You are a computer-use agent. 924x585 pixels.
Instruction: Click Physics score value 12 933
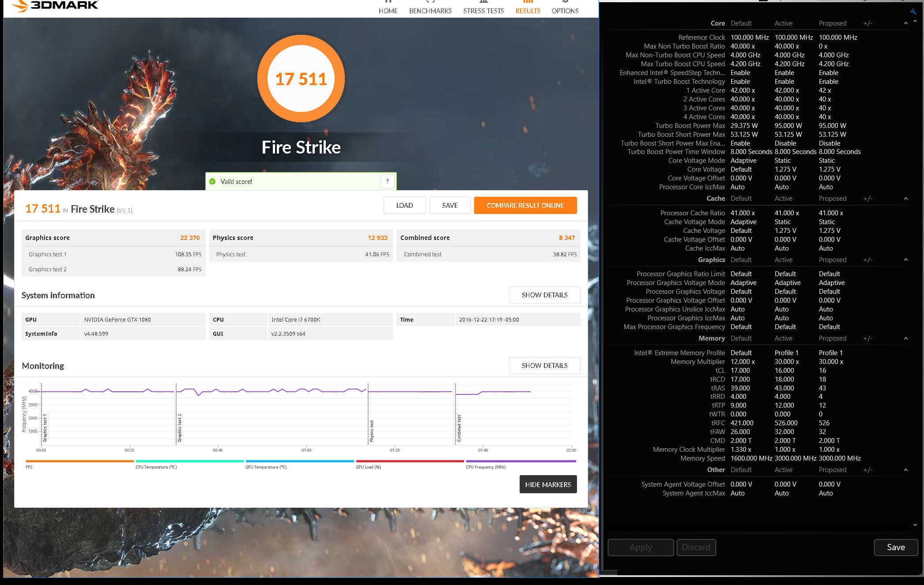coord(377,238)
